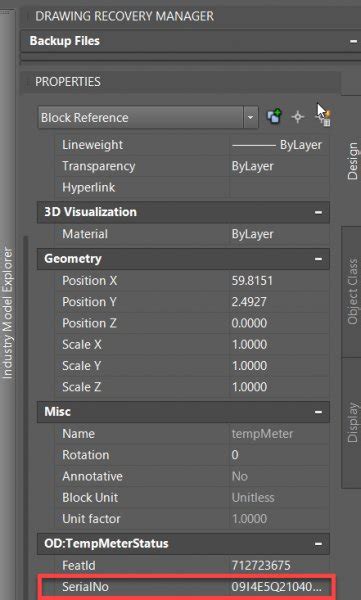
Task: Collapse the OD:TempMeterStatus section
Action: [318, 543]
